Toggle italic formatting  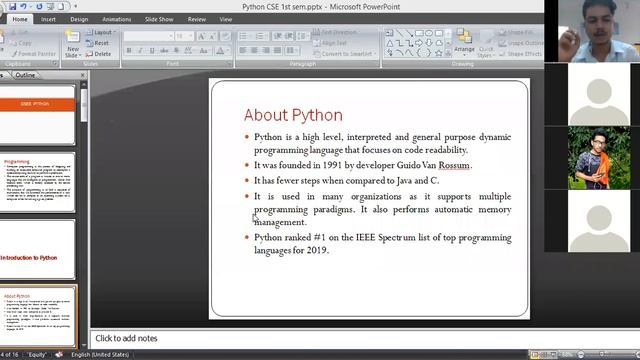(x=140, y=51)
